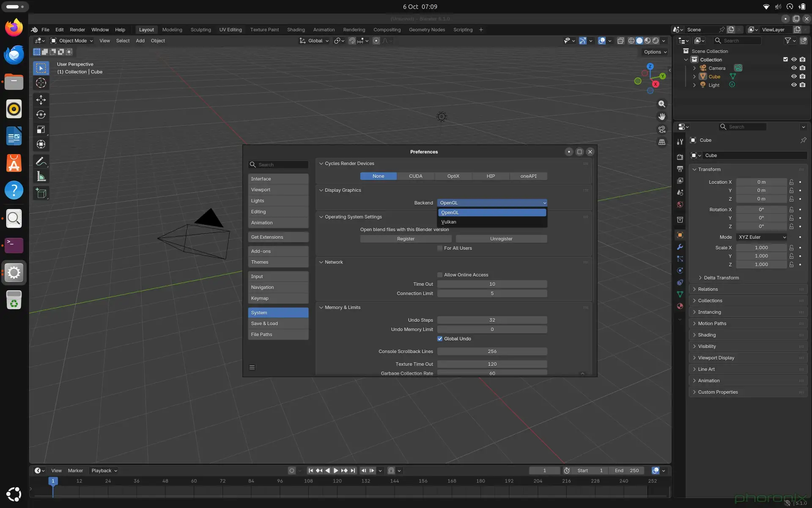Open Firefox from the dock

(x=14, y=28)
